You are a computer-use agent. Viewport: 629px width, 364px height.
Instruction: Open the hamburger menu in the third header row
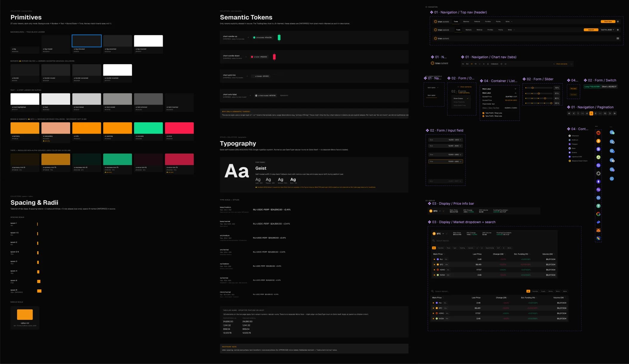pyautogui.click(x=618, y=38)
